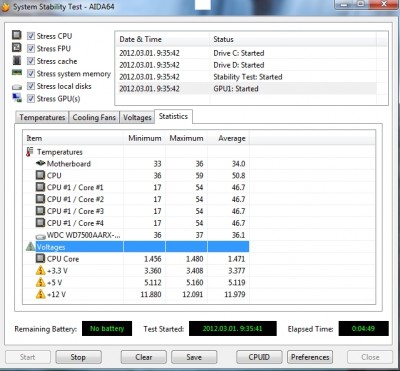The image size is (400, 371).
Task: Click the disk drive icon beside Stress local disks
Action: pos(17,87)
